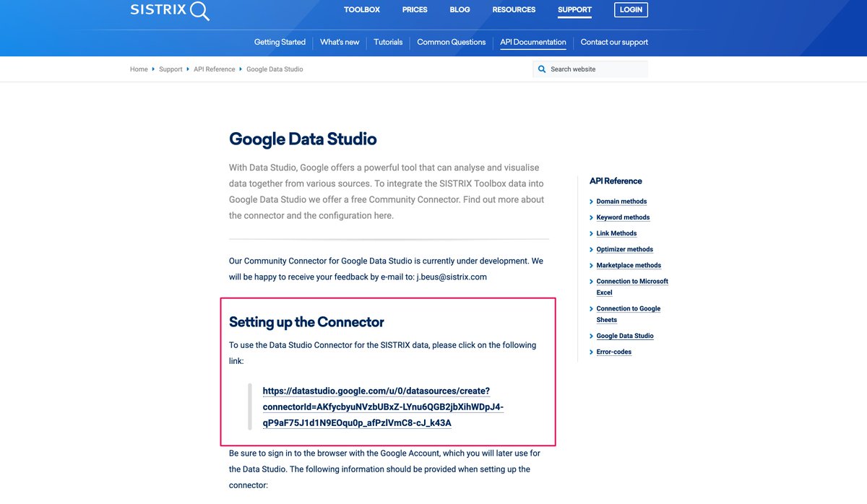Select Common Questions in the navigation
This screenshot has width=867, height=504.
coord(451,42)
